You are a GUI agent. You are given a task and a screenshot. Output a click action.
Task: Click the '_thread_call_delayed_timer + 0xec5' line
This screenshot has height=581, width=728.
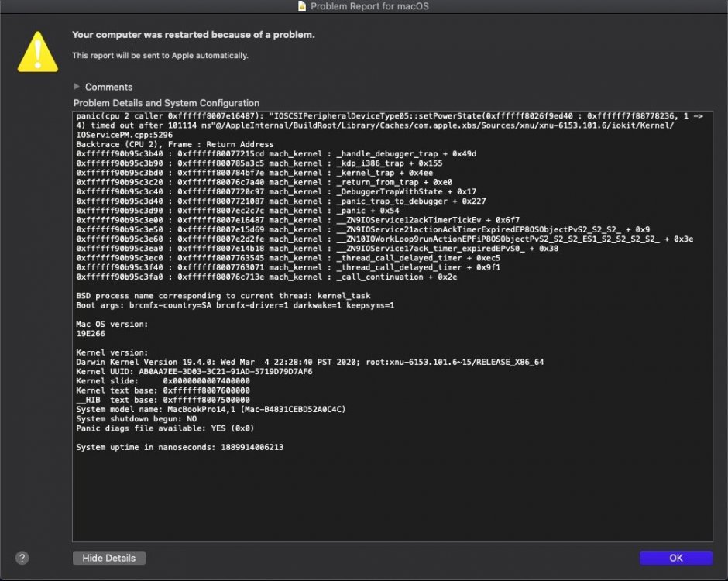288,258
